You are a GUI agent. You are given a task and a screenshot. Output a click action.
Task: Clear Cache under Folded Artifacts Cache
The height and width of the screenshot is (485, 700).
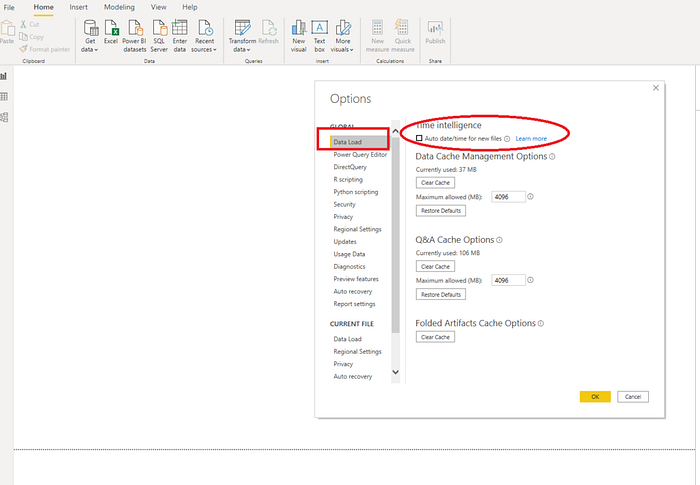[435, 337]
